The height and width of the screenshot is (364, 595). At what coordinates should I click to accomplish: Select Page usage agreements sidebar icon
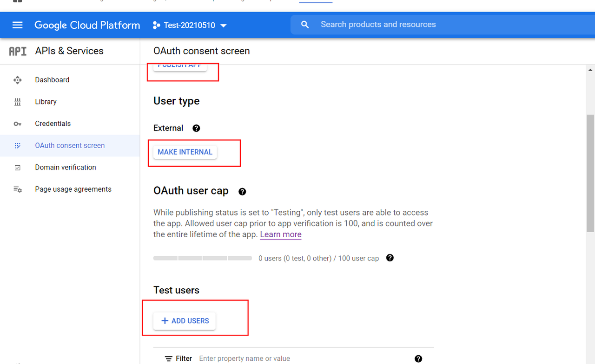coord(17,189)
